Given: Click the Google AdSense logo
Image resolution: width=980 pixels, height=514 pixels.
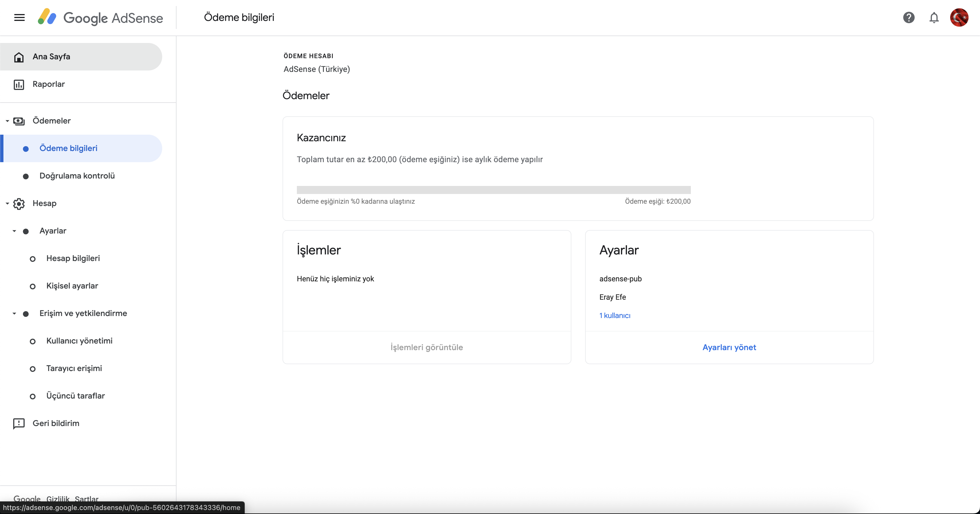Looking at the screenshot, I should tap(100, 17).
